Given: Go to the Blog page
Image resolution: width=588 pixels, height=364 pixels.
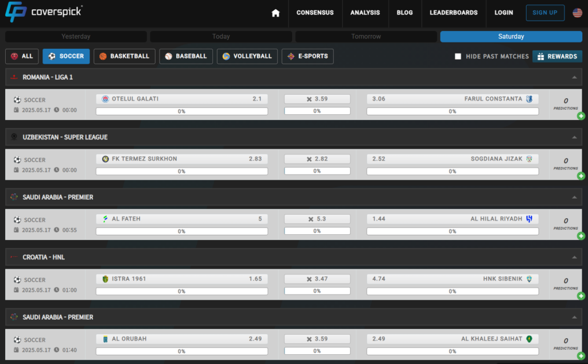Looking at the screenshot, I should click(405, 13).
